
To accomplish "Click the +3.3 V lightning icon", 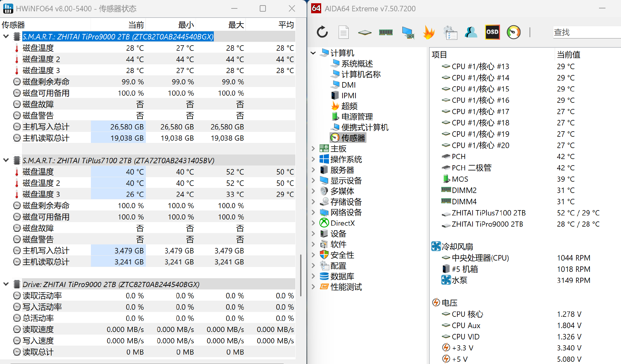I will [446, 348].
